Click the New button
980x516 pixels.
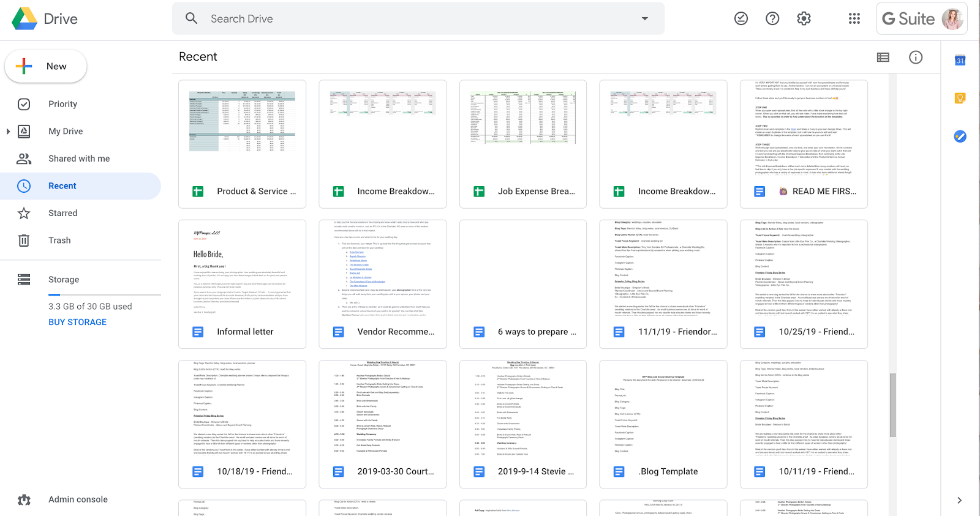pos(46,66)
